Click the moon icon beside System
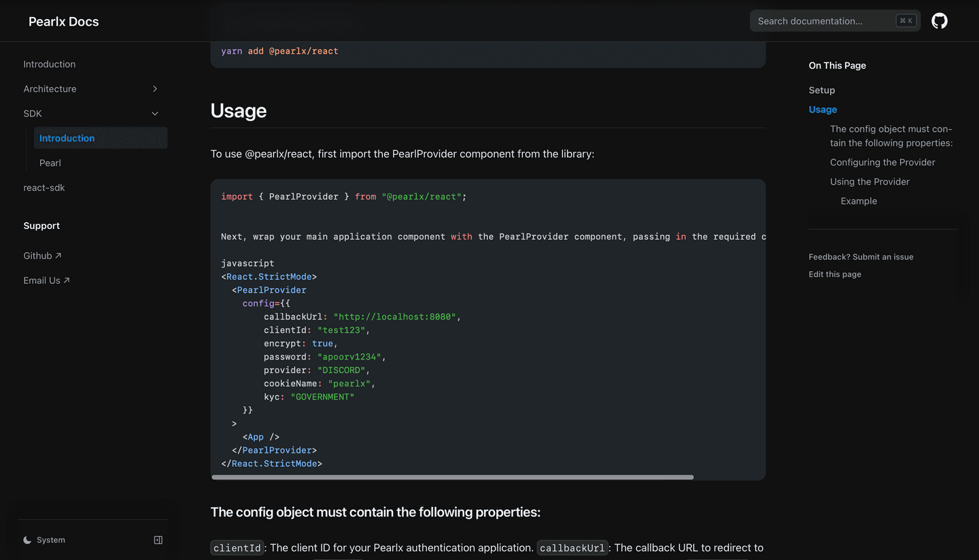This screenshot has width=979, height=560. (x=27, y=540)
